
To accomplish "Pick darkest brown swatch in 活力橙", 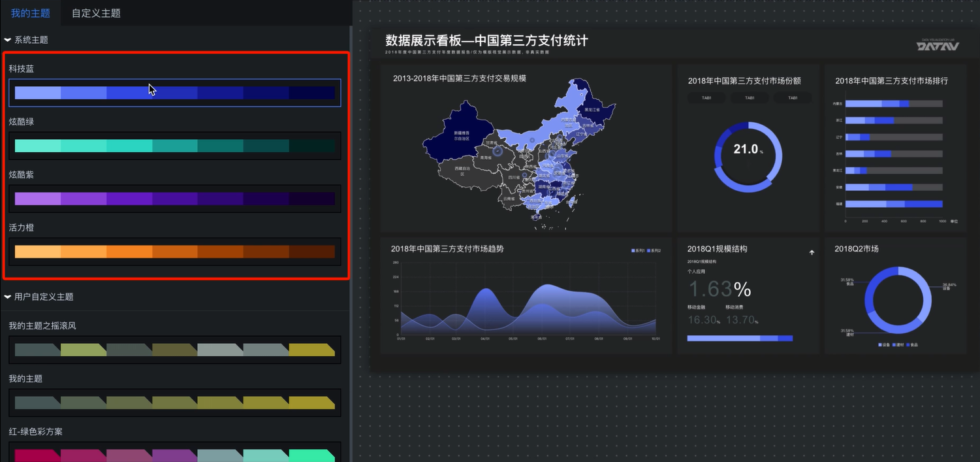I will click(x=312, y=252).
